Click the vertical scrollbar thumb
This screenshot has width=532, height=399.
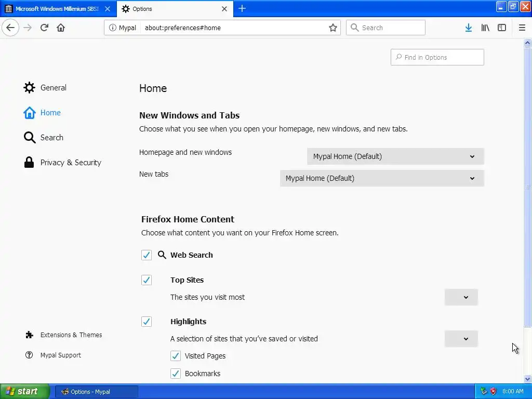528,187
